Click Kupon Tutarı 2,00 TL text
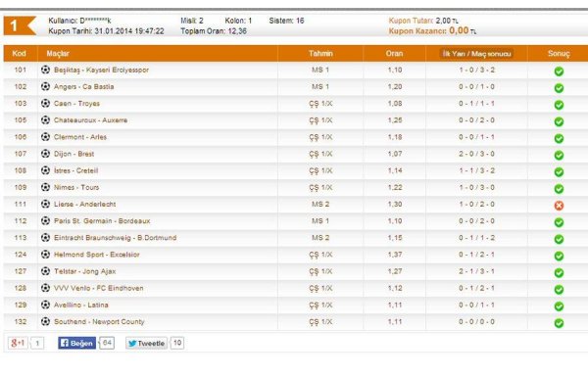Screen dimensions: 588x377 point(423,21)
